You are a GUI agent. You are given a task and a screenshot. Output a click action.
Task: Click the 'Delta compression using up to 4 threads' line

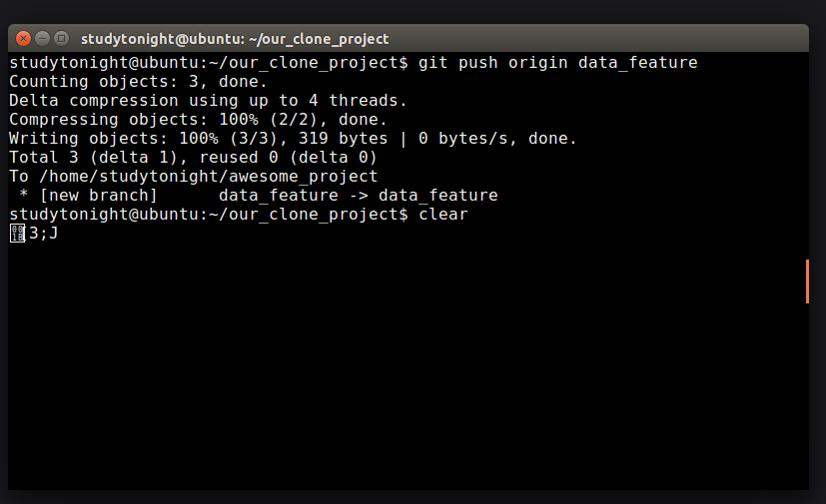208,101
